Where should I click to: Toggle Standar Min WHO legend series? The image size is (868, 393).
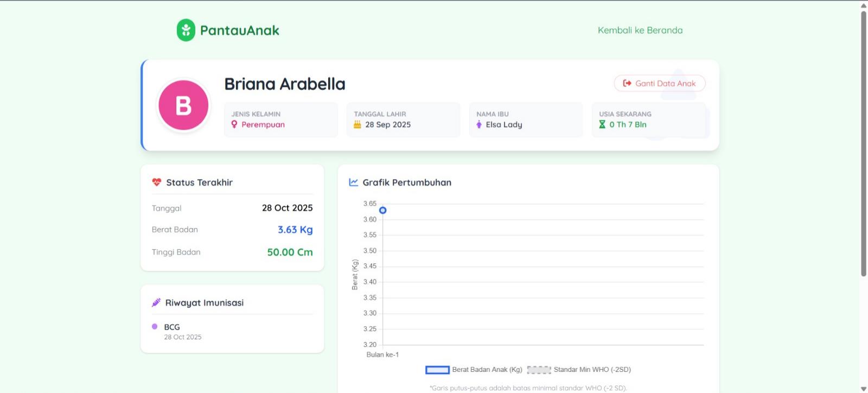[x=579, y=370]
